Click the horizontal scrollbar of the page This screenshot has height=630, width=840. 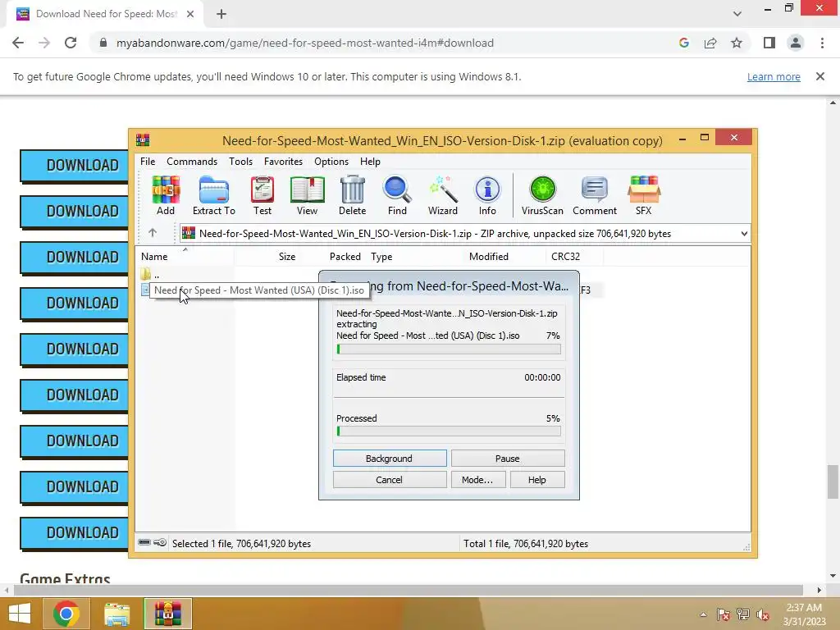pyautogui.click(x=409, y=590)
